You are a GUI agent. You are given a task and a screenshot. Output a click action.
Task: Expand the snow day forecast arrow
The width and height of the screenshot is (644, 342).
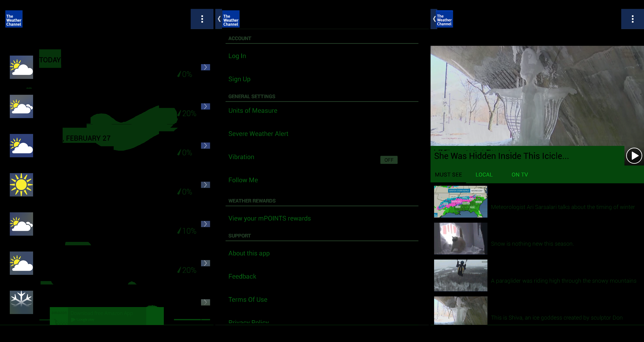(205, 302)
